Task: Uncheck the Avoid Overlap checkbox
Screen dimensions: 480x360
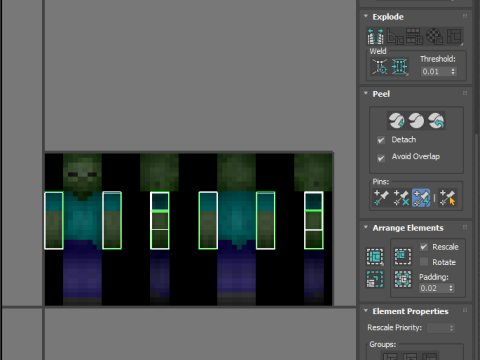Action: [x=381, y=158]
